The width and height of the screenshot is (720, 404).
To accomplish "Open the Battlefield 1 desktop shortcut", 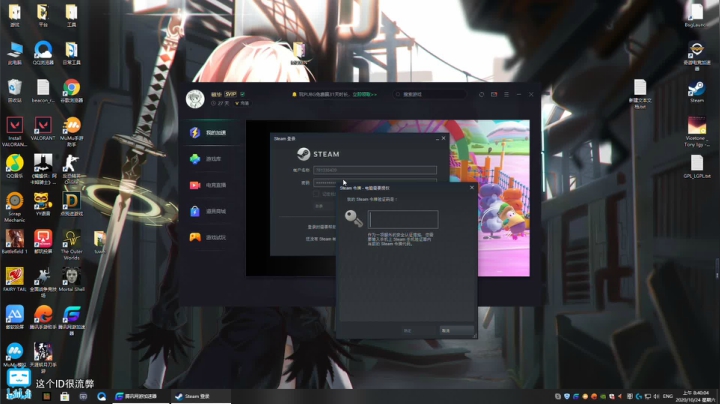I will [14, 242].
